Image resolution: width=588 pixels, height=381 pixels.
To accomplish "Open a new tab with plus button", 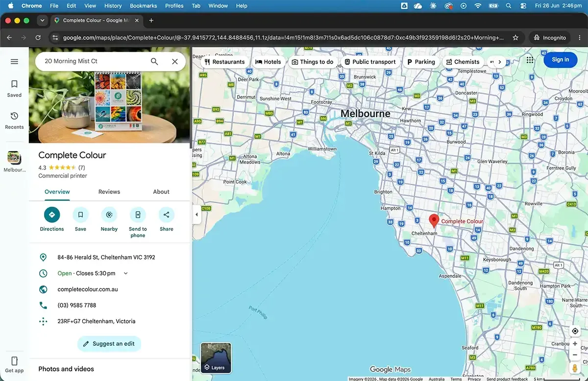I will coord(151,21).
